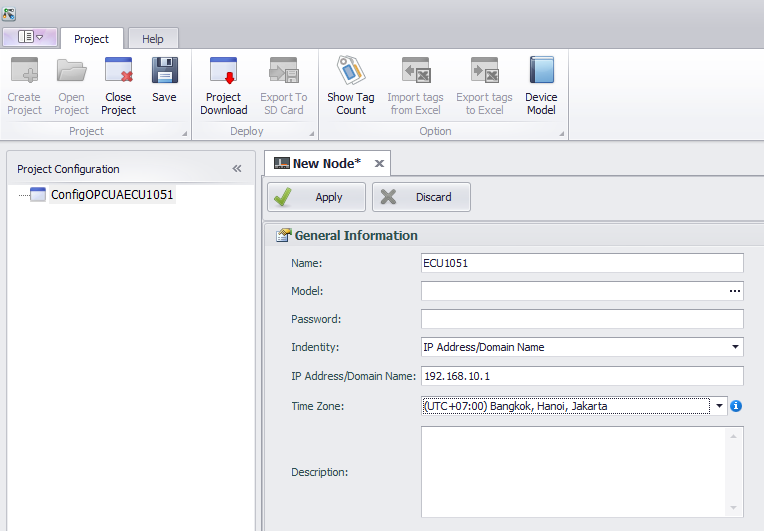Open Deploy group dialog launcher

point(311,133)
